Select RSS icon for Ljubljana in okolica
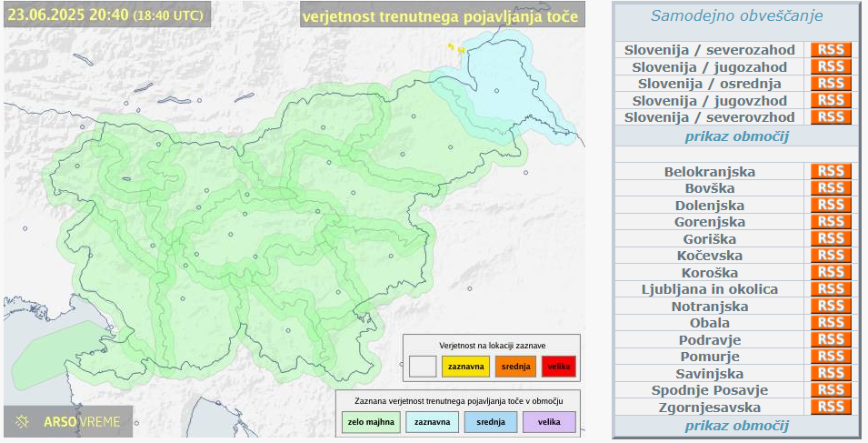The height and width of the screenshot is (443, 868). (x=831, y=289)
